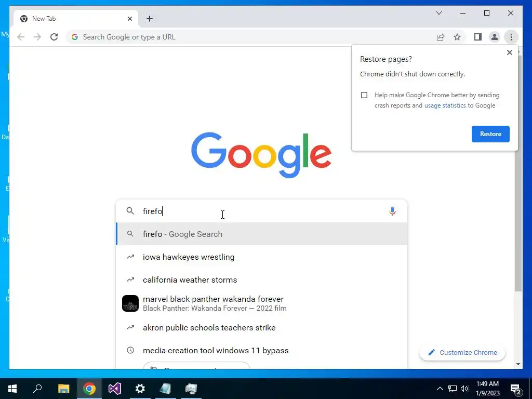Reload the page with refresh icon

tap(54, 37)
